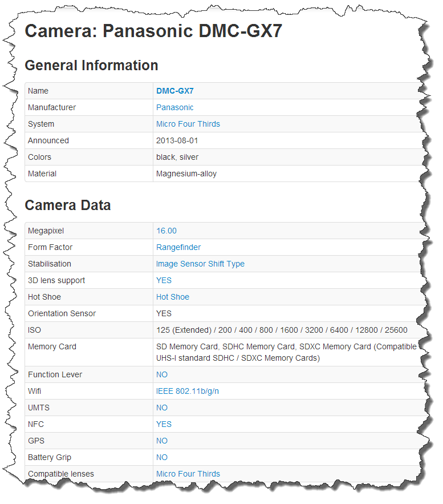Click YES link in NFC row
This screenshot has height=504, width=443.
[x=164, y=424]
